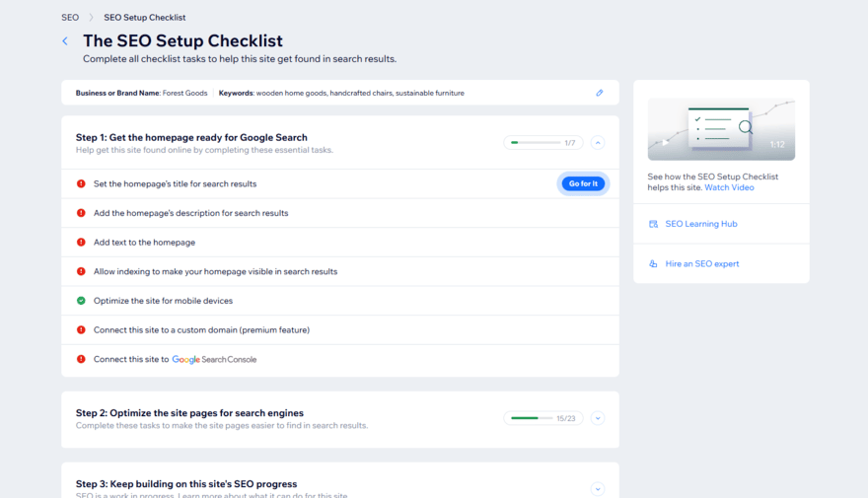
Task: Click red alert icon for homepage title task
Action: click(81, 183)
